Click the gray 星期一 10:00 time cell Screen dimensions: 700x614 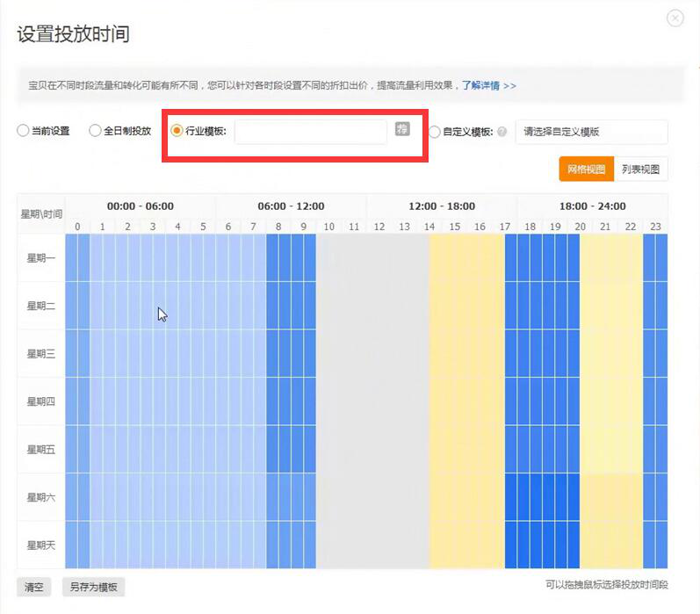(329, 257)
